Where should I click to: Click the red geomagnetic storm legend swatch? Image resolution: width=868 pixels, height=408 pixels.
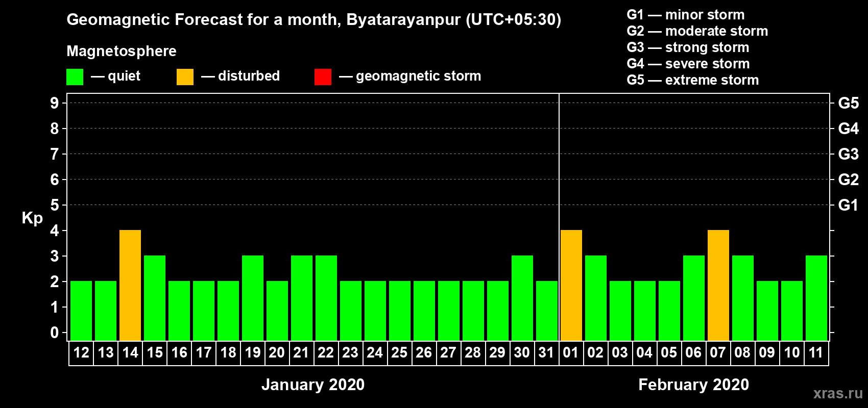tap(323, 77)
